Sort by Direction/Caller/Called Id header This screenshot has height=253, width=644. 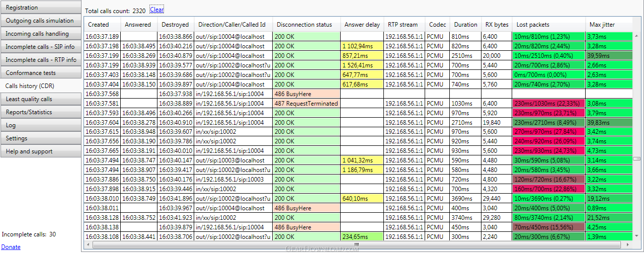coord(233,25)
